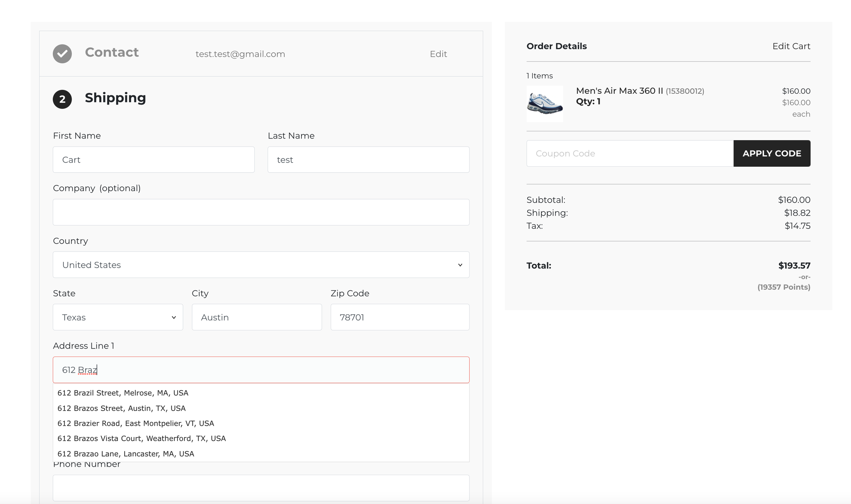This screenshot has width=851, height=504.
Task: Pick 612 Brazier Road, East Montpelier suggestion
Action: click(x=136, y=423)
